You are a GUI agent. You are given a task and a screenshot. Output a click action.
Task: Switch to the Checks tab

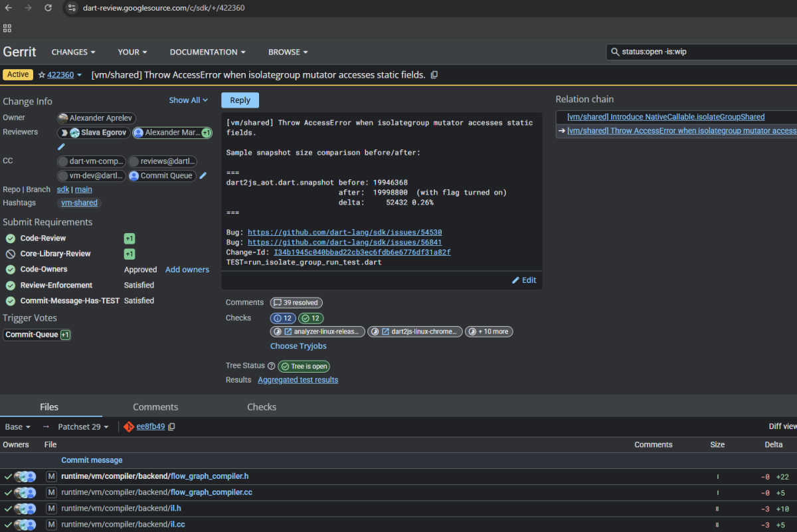tap(261, 406)
